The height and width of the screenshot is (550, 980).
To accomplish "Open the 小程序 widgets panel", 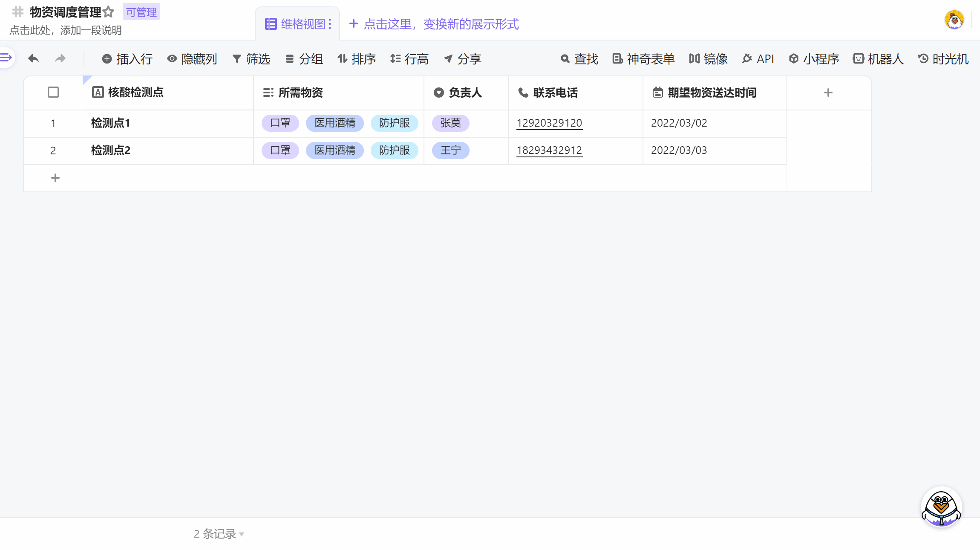I will point(813,59).
